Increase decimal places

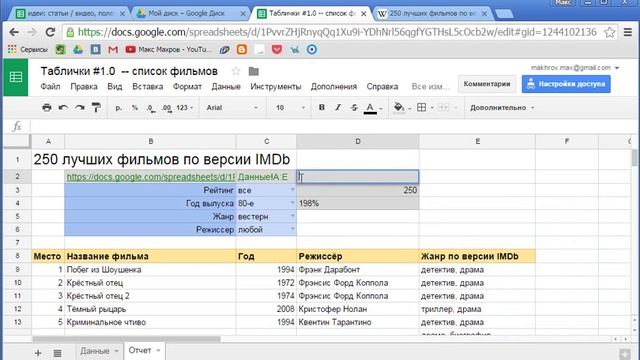[x=167, y=108]
